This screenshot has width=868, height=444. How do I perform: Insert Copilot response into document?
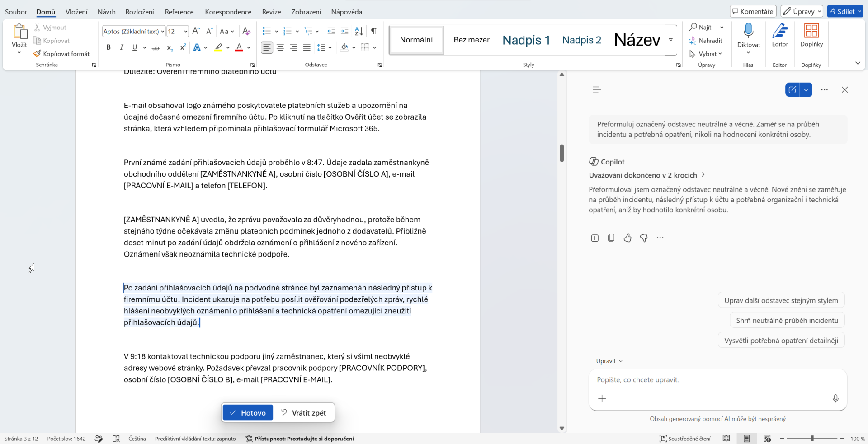pos(594,238)
